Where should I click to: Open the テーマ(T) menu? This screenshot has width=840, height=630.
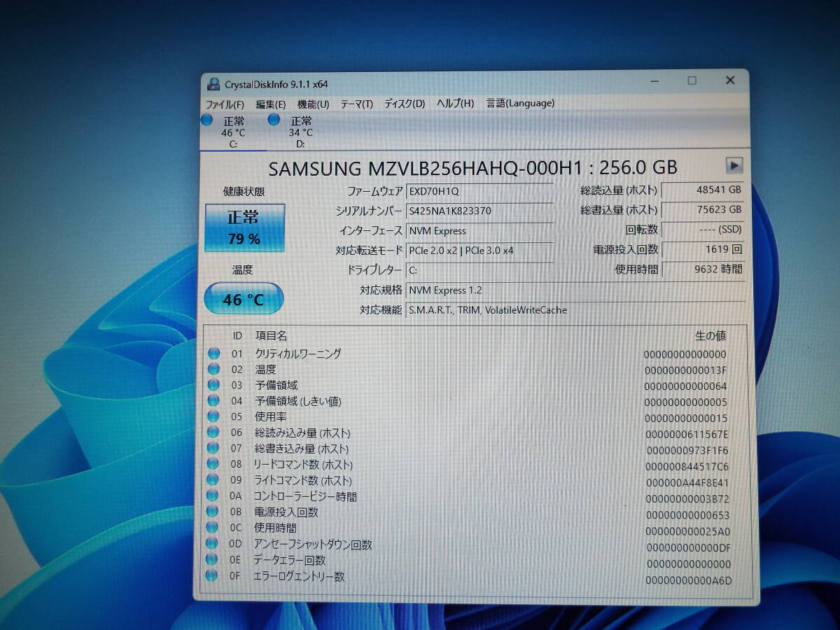pos(356,104)
